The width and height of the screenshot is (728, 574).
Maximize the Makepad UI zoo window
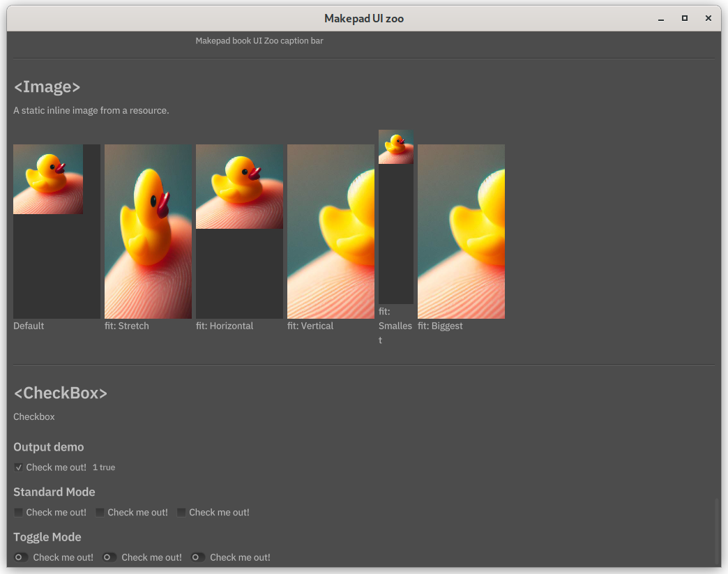click(685, 19)
